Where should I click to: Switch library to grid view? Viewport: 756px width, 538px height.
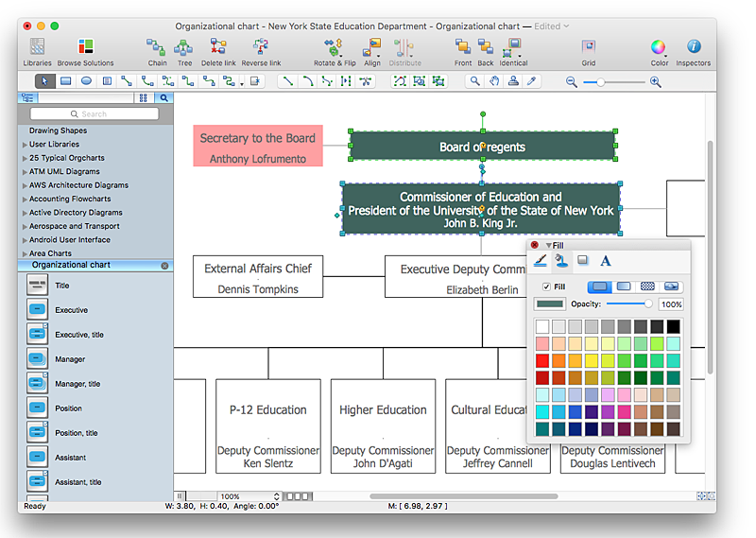(144, 98)
